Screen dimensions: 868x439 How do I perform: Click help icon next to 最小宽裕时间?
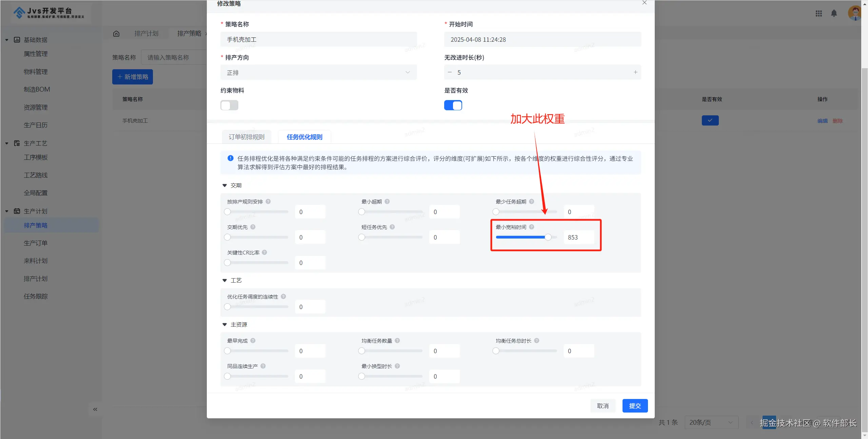[531, 227]
